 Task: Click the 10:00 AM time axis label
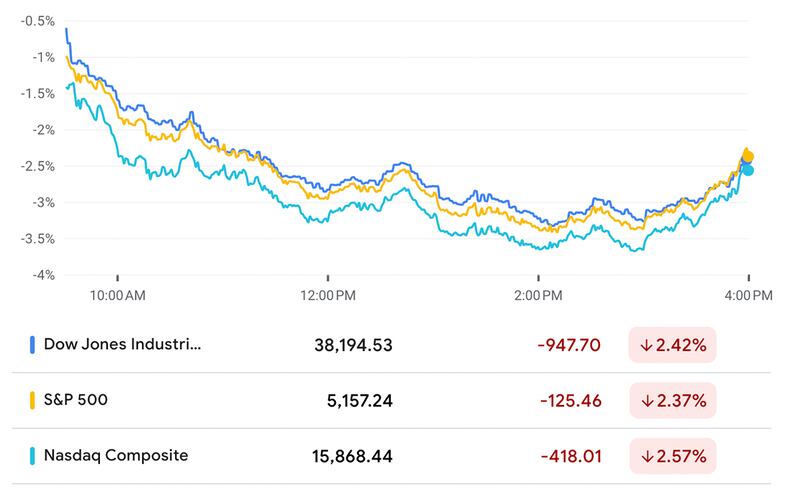coord(117,296)
